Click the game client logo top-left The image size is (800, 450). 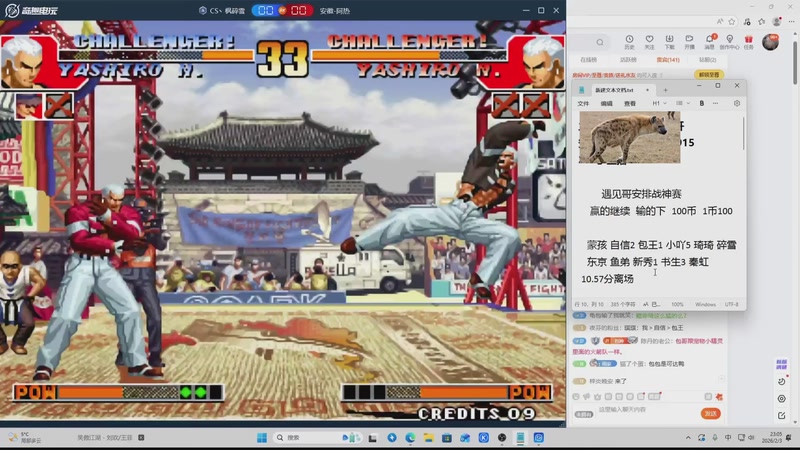(x=31, y=10)
